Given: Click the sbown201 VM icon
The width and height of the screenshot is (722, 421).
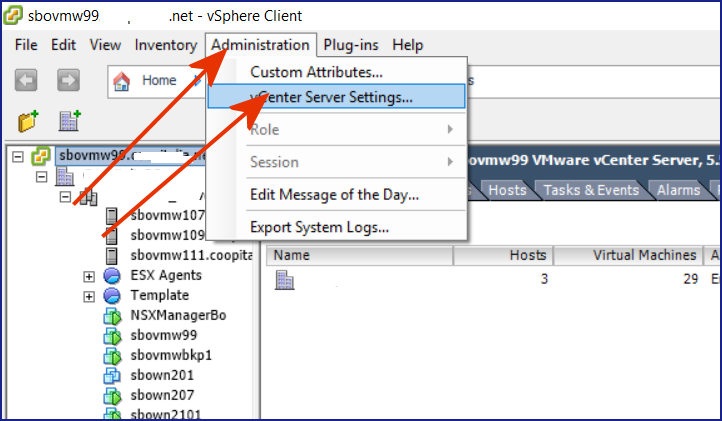Looking at the screenshot, I should [x=112, y=375].
